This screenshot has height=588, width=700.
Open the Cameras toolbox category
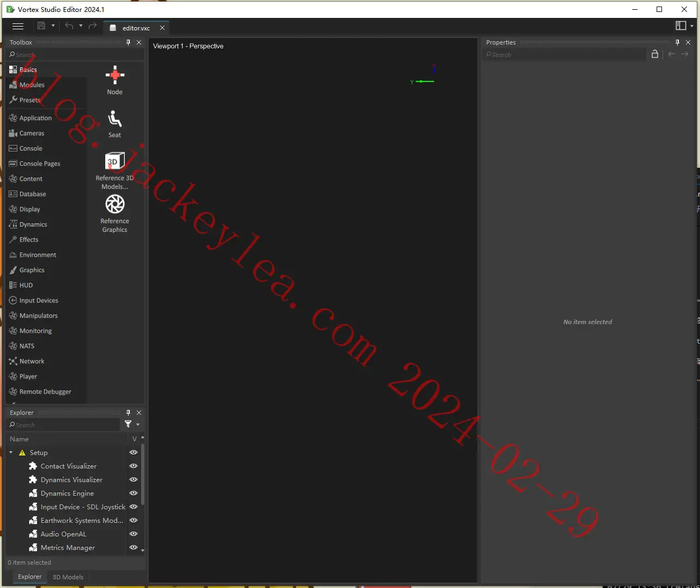tap(45, 133)
